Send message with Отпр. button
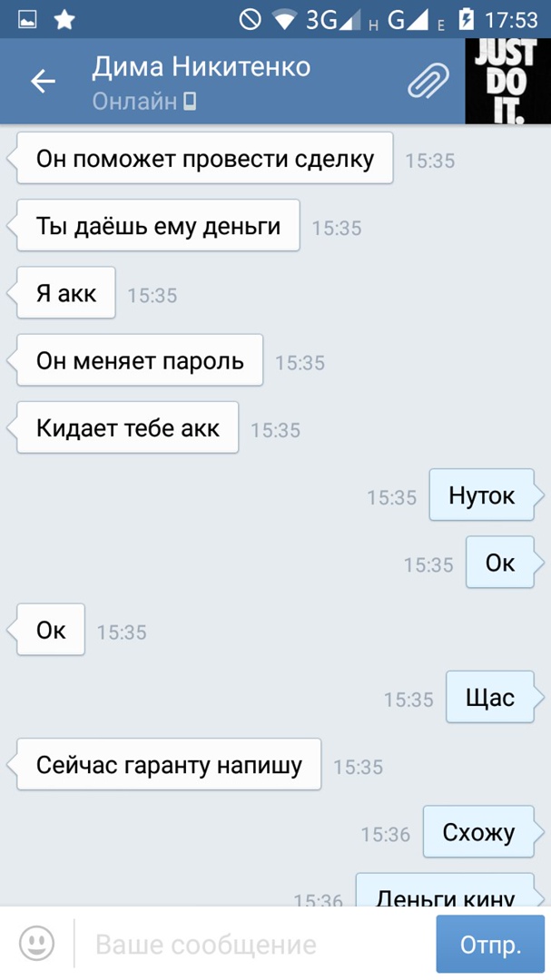This screenshot has width=551, height=980. 490,945
